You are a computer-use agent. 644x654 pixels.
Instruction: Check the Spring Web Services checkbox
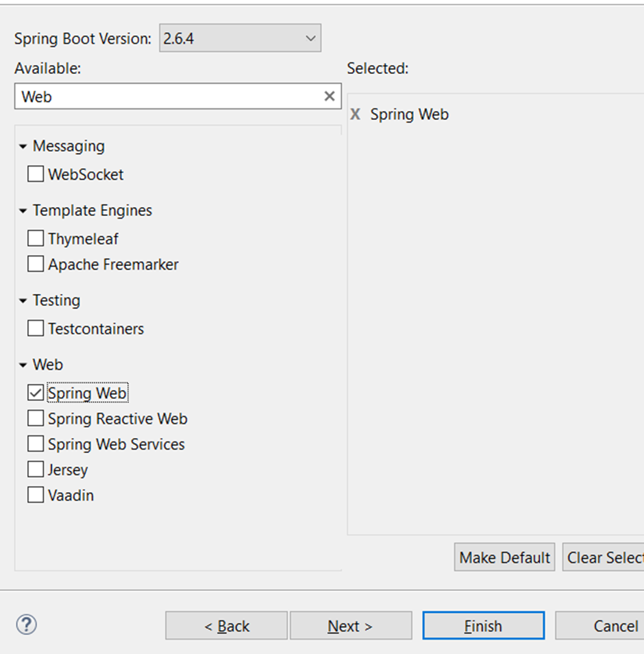[36, 444]
